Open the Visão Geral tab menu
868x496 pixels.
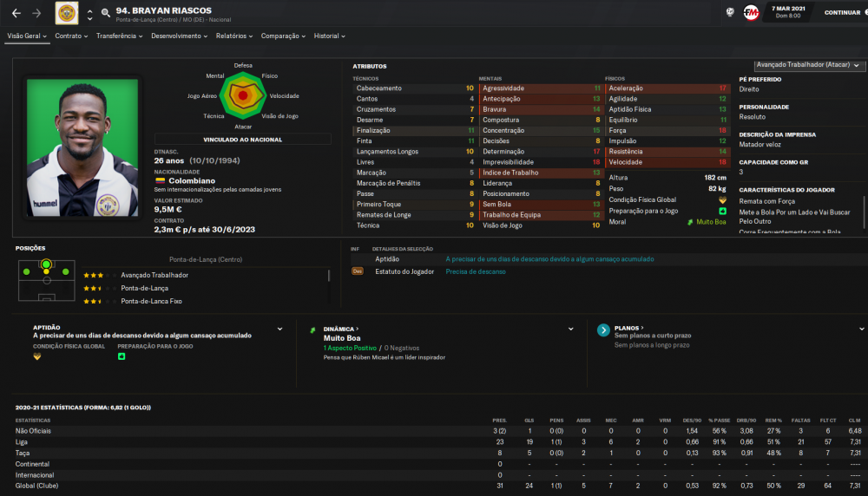click(x=27, y=36)
